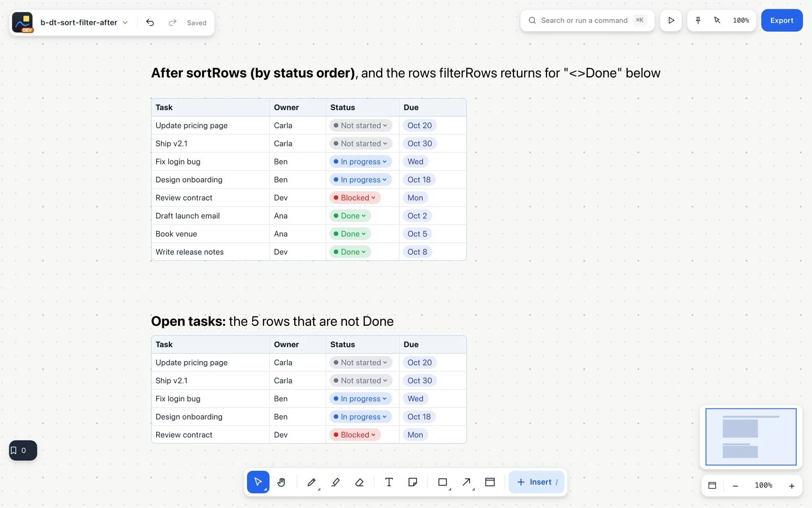Screen dimensions: 812x508
Task: Zoom in with the plus button
Action: click(x=791, y=486)
